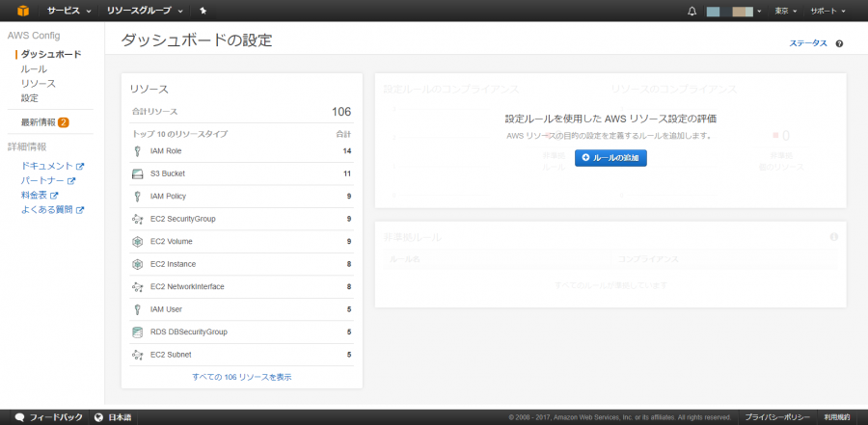Click the ステータス link
The image size is (868, 425).
pyautogui.click(x=808, y=43)
